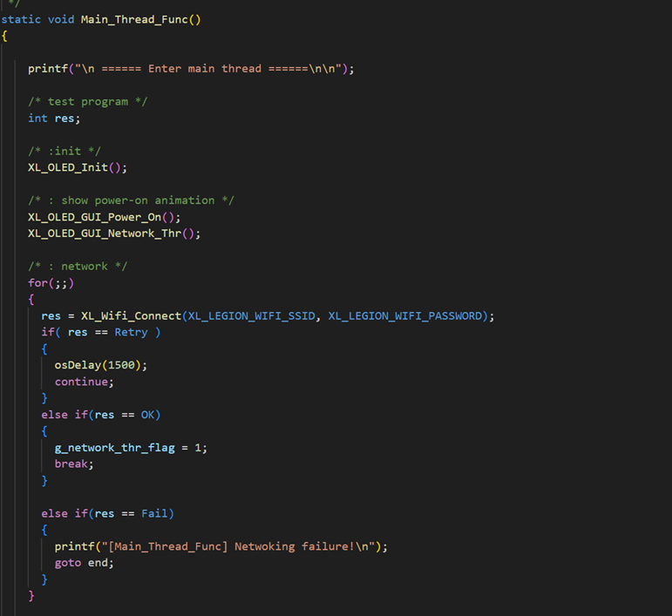Click the ':init' comment line
This screenshot has height=616, width=672.
coord(64,152)
